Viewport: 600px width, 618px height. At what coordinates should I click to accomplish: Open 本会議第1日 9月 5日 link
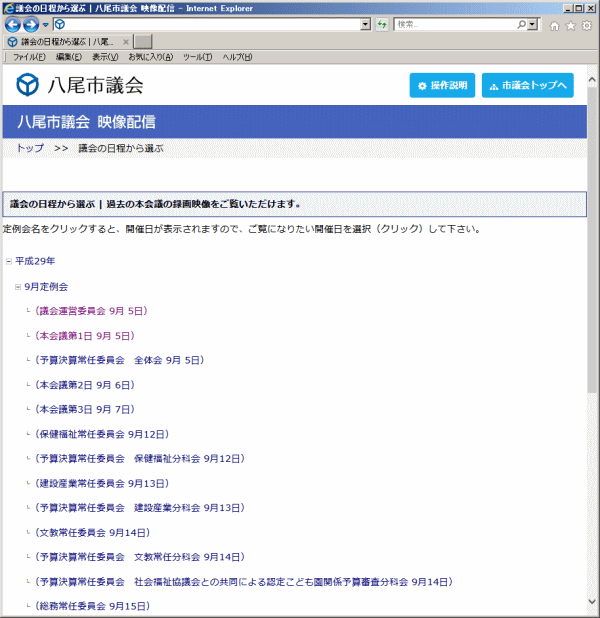pos(85,336)
